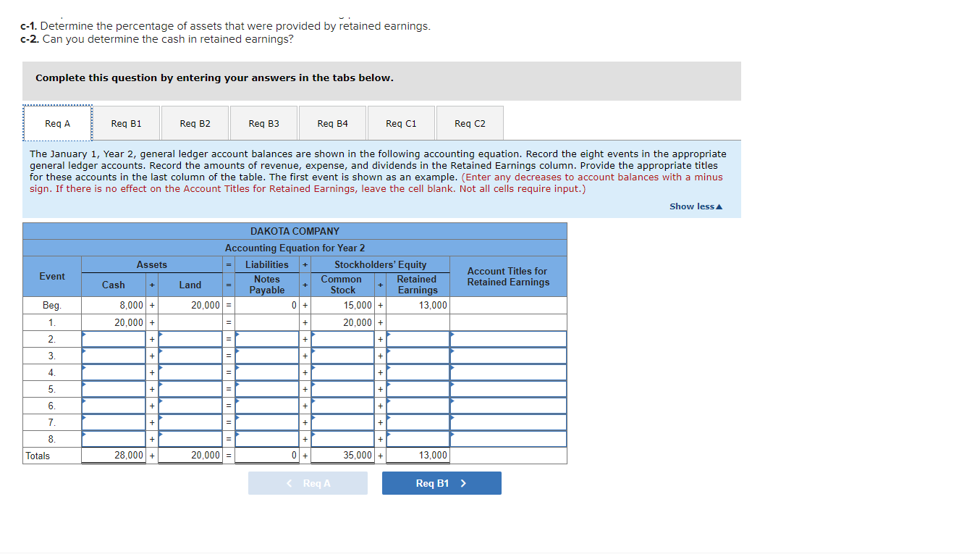The width and height of the screenshot is (980, 557).
Task: Select the Cash cell for event 8
Action: [x=114, y=439]
